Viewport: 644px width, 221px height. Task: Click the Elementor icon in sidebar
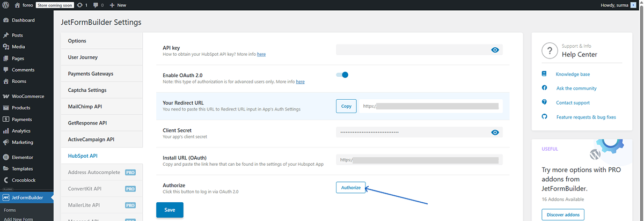[6, 157]
